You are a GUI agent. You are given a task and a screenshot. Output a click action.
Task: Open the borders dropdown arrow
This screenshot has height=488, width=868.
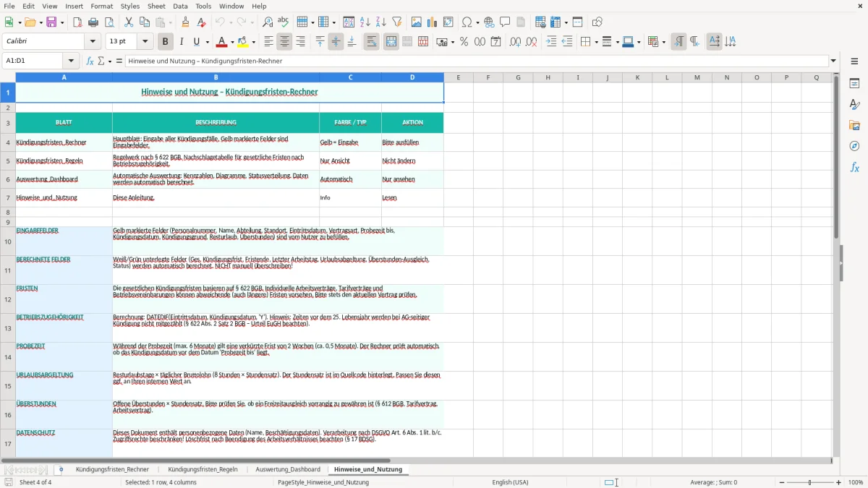pos(595,42)
